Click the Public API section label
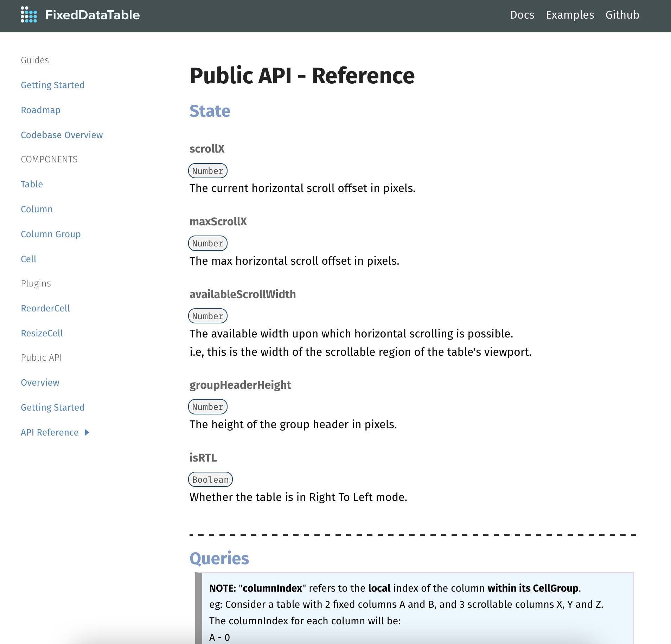This screenshot has width=671, height=644. pos(41,358)
